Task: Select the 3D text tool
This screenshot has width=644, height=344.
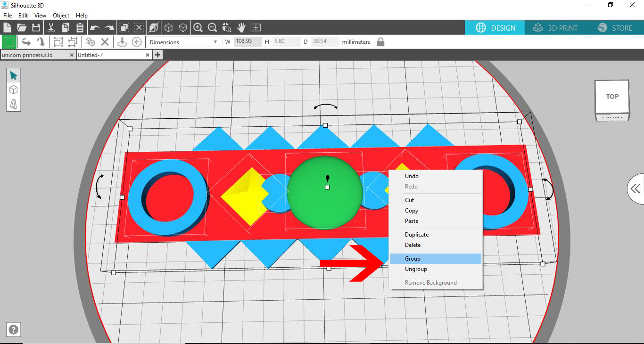Action: click(x=13, y=104)
